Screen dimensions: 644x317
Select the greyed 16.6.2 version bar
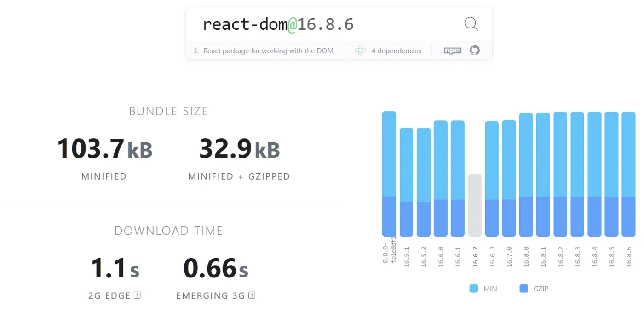pyautogui.click(x=475, y=205)
